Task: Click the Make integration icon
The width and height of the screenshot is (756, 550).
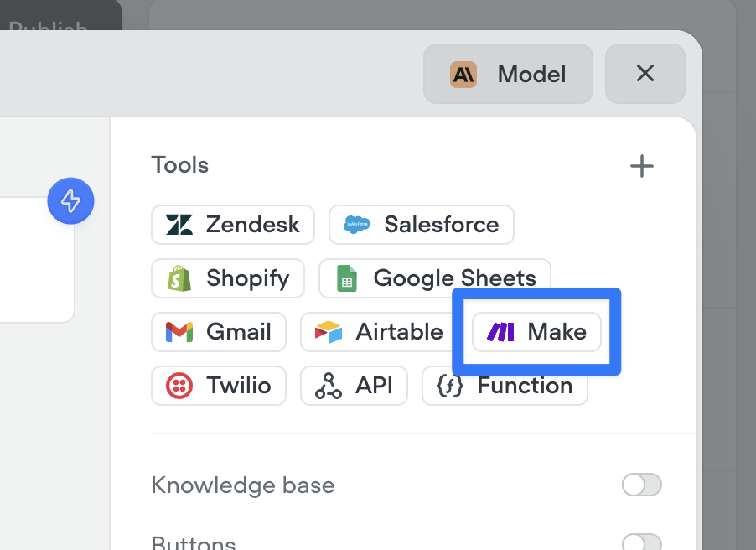Action: point(500,332)
